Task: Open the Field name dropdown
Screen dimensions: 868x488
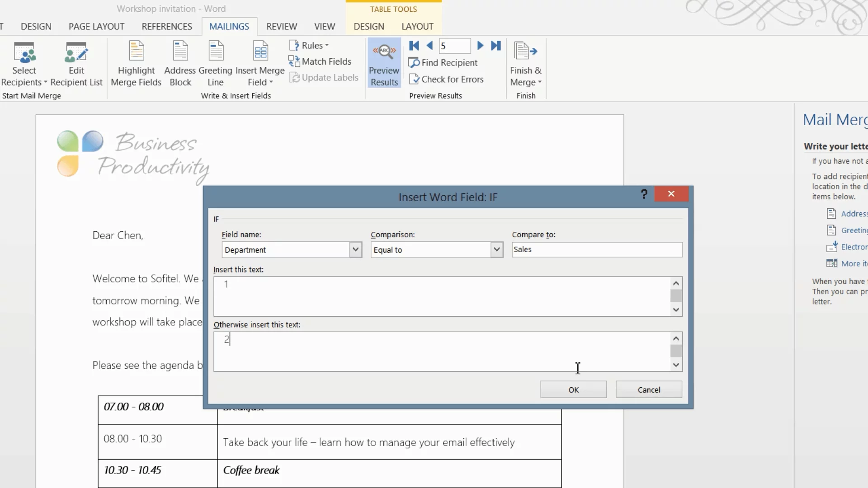Action: point(355,249)
